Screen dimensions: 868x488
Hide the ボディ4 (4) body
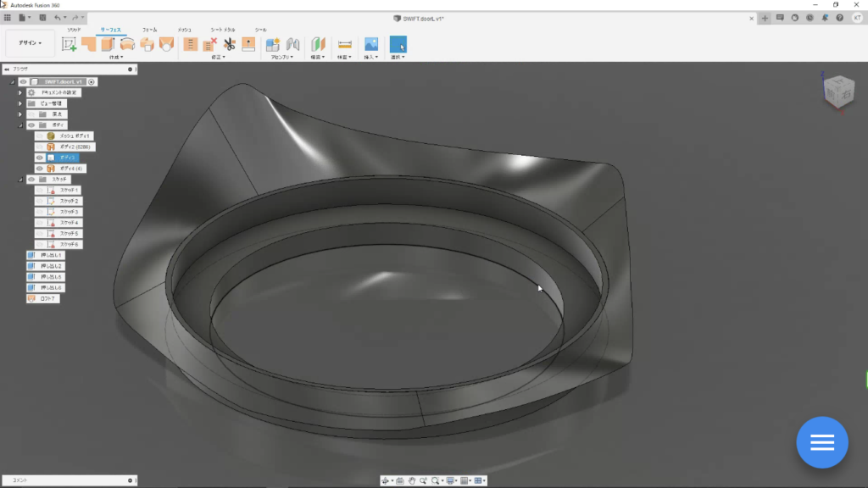[39, 169]
